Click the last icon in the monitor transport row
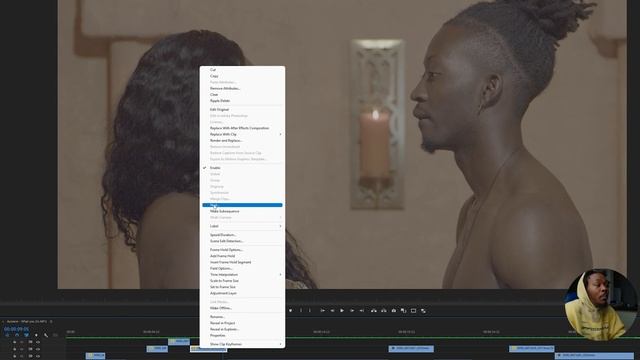640x360 pixels. point(423,311)
